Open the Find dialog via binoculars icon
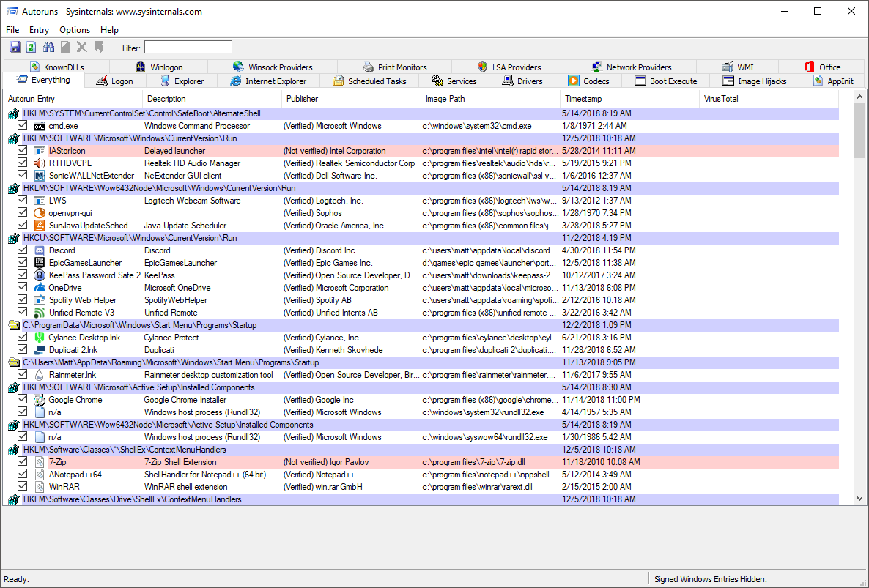 click(x=48, y=46)
